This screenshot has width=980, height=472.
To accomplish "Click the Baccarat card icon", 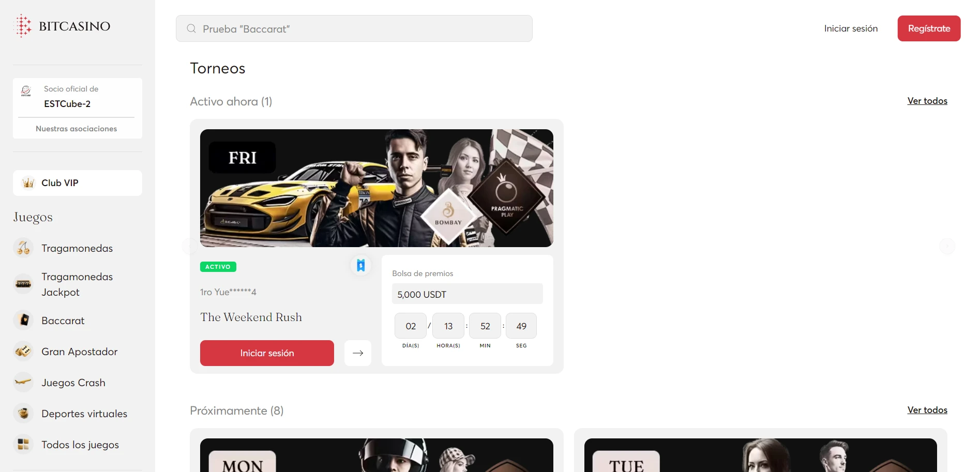I will 23,321.
